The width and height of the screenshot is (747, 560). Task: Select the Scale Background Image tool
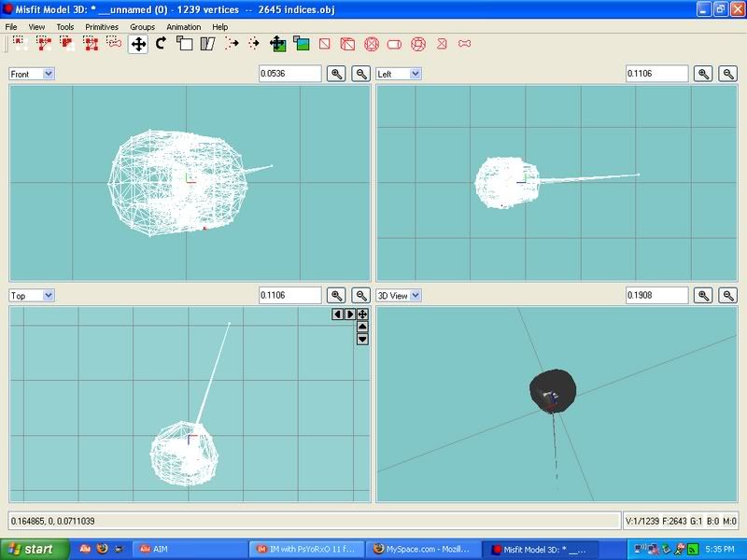(x=301, y=44)
